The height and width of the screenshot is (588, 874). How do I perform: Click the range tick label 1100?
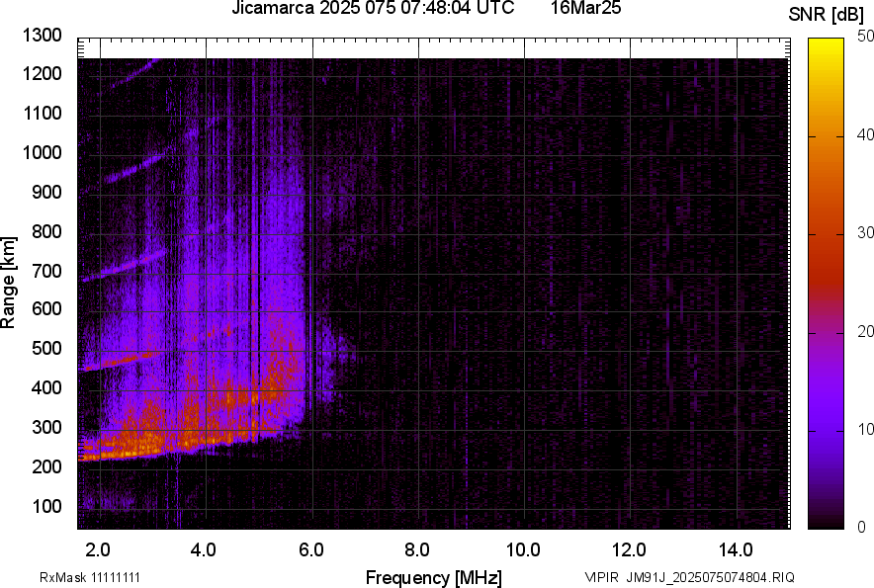tap(42, 113)
